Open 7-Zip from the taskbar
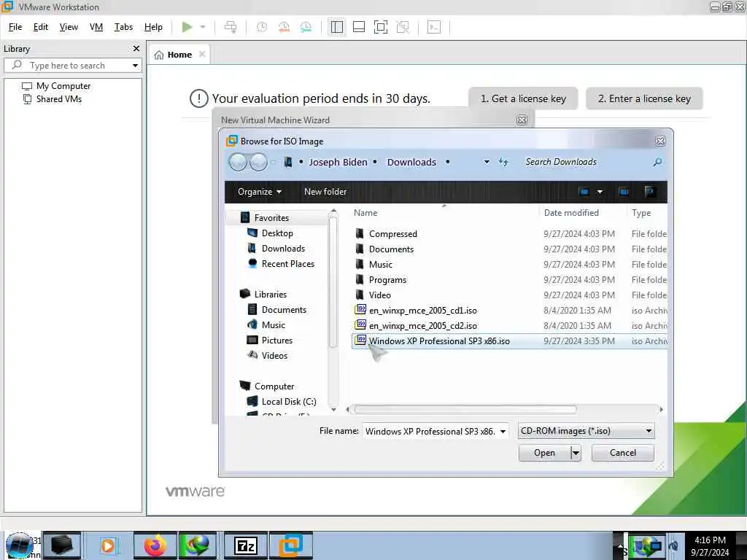The image size is (747, 560). tap(246, 545)
